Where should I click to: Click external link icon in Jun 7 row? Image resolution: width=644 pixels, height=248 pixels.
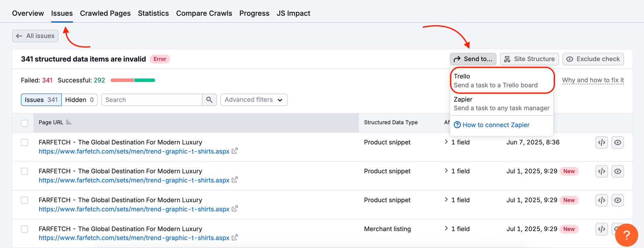[x=235, y=151]
